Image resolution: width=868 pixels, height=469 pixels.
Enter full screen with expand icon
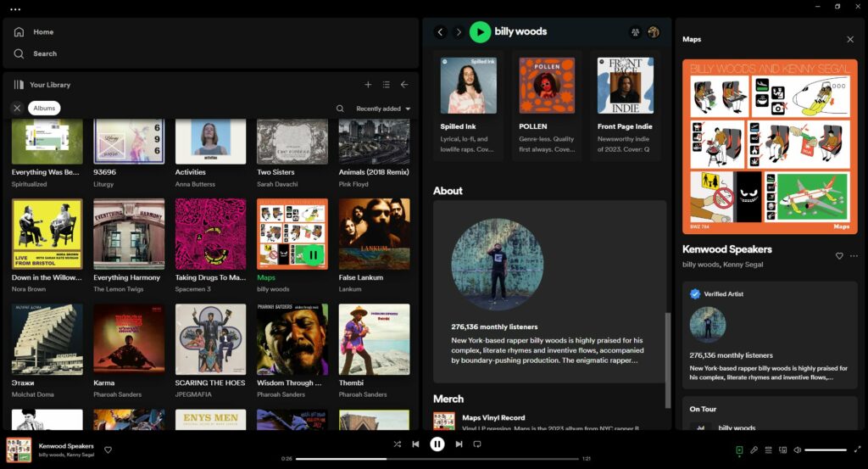coord(858,449)
